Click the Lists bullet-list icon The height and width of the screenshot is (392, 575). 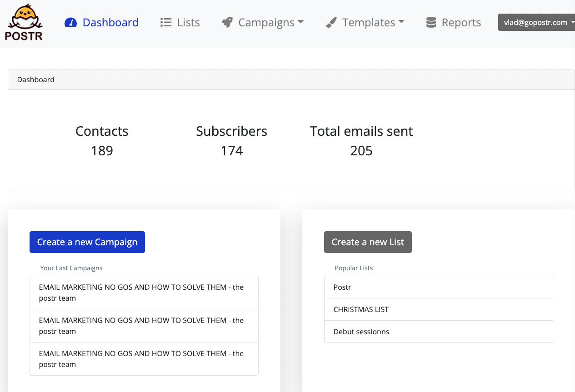pyautogui.click(x=166, y=22)
